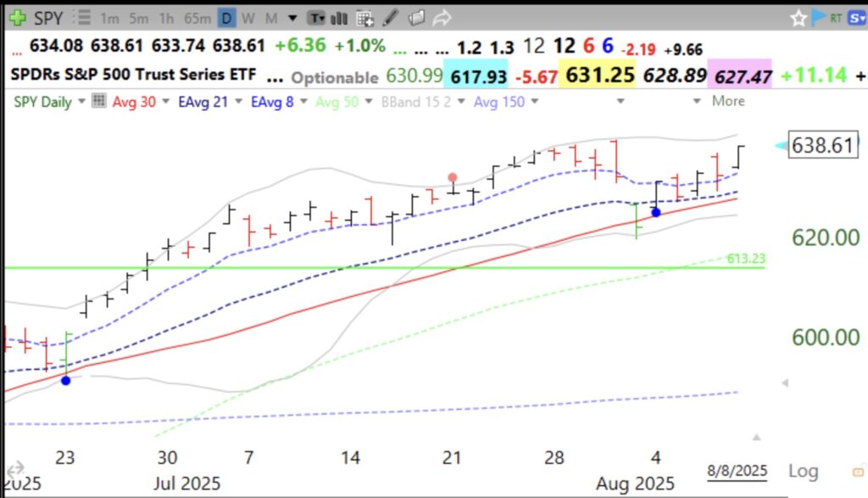
Task: Open the watchlist icon beside SPY
Action: (82, 18)
